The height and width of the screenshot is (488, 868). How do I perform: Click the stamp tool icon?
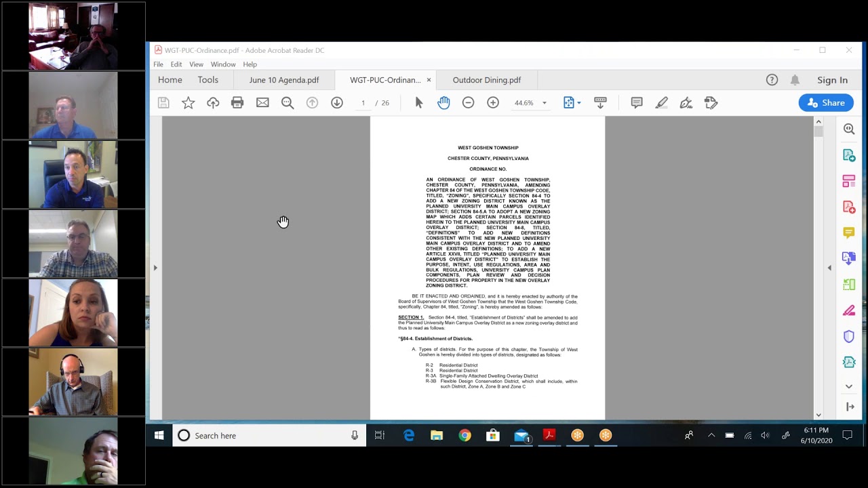pos(711,103)
